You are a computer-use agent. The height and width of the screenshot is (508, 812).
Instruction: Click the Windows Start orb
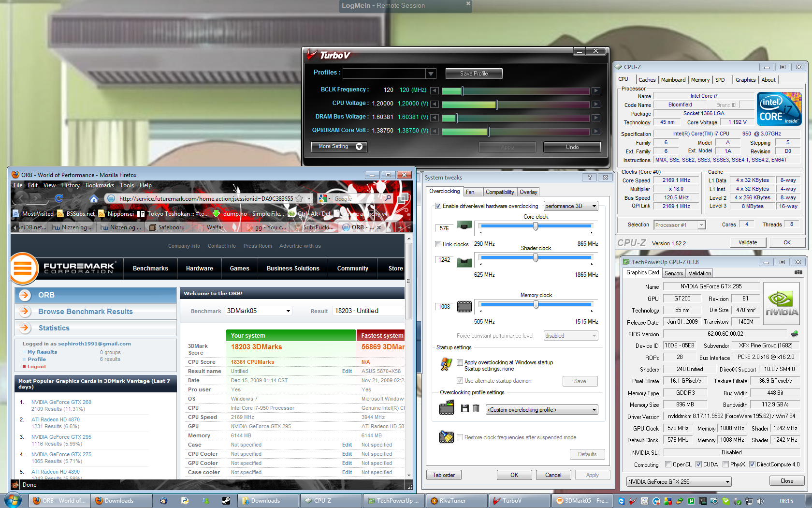coord(13,500)
